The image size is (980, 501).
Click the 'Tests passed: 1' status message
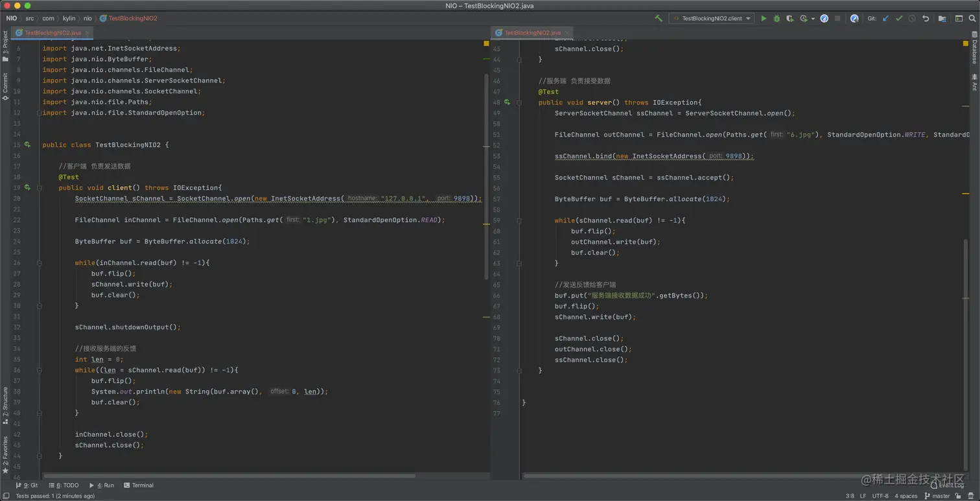click(x=55, y=496)
